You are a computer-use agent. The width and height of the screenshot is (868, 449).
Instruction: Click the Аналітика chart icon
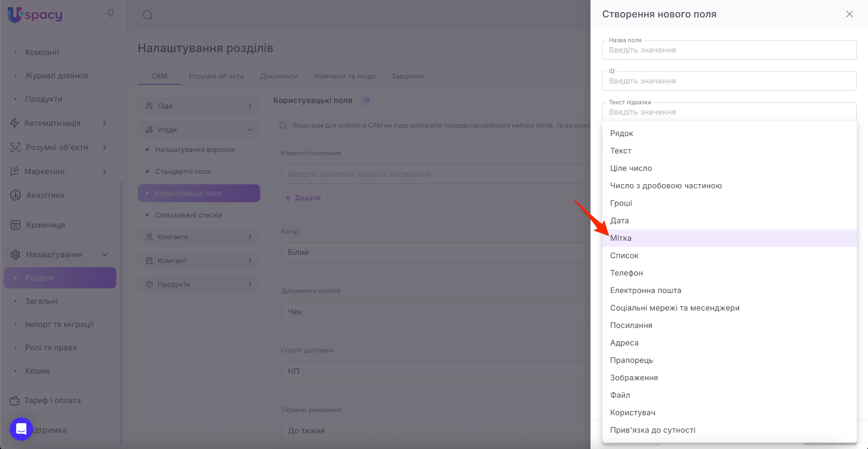point(15,195)
